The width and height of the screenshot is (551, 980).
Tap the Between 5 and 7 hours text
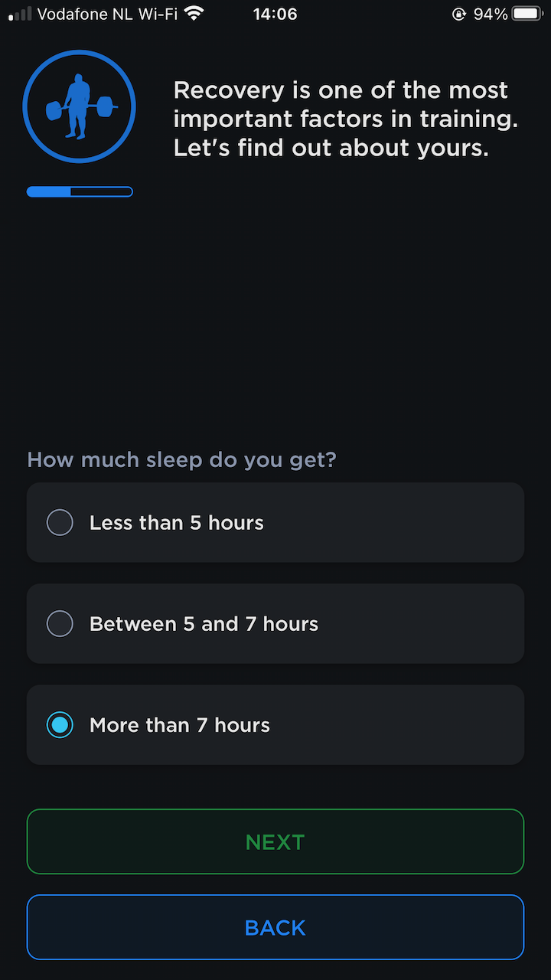tap(204, 624)
